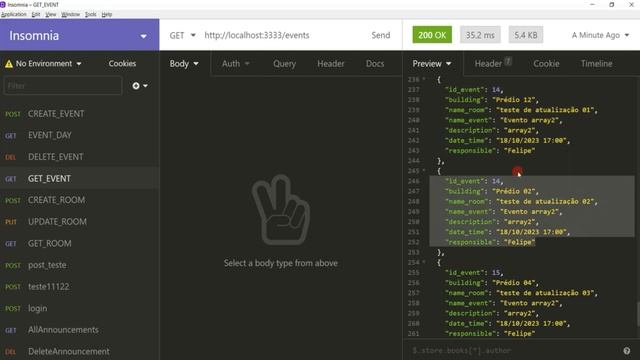Viewport: 640px width, 360px height.
Task: Click the response pane vertical scrollbar
Action: 637,314
